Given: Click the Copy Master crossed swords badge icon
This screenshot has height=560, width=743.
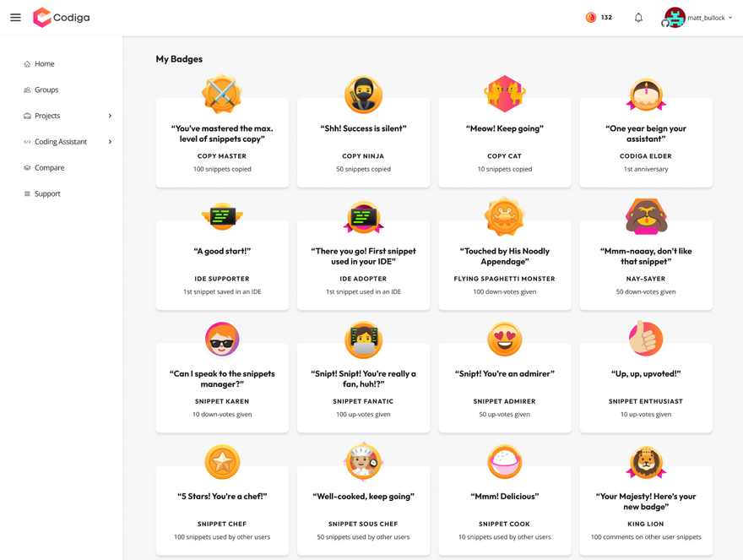Looking at the screenshot, I should [222, 94].
